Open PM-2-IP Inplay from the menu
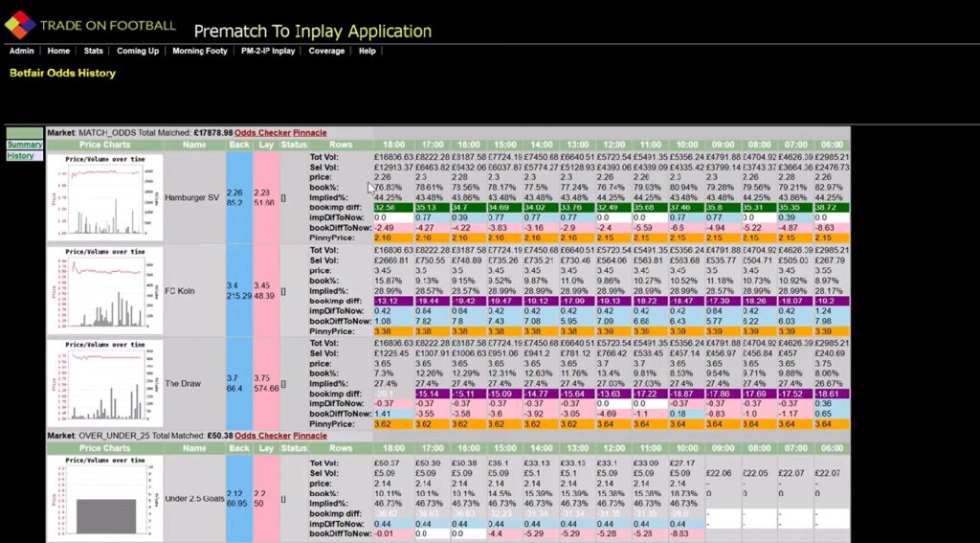This screenshot has width=980, height=543. pyautogui.click(x=268, y=52)
